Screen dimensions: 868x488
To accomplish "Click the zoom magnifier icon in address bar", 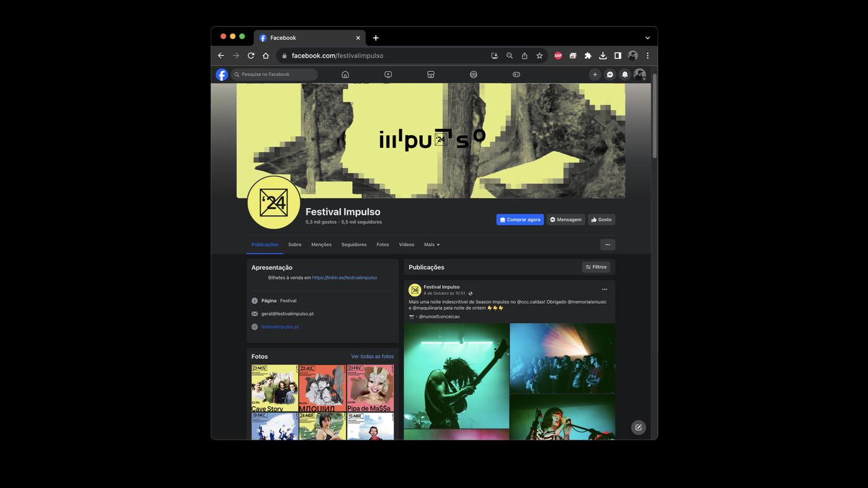I will [510, 56].
